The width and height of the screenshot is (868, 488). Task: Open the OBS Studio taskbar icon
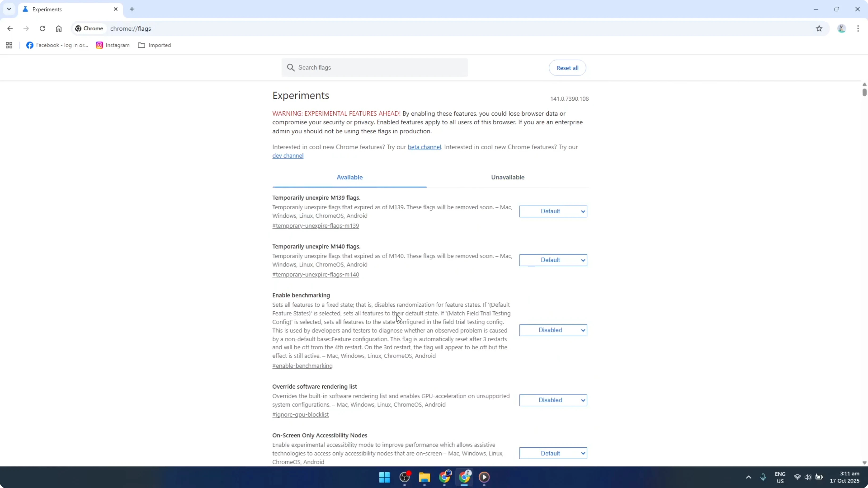pos(404,477)
